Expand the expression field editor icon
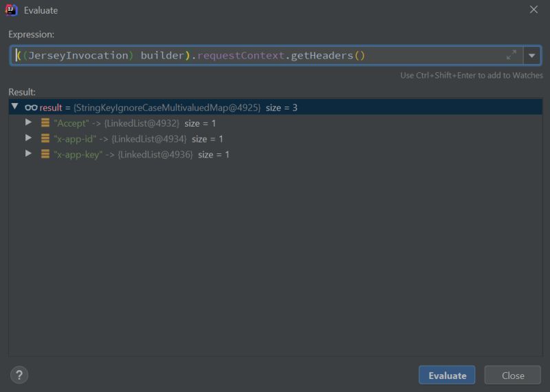Image resolution: width=550 pixels, height=392 pixels. click(511, 55)
